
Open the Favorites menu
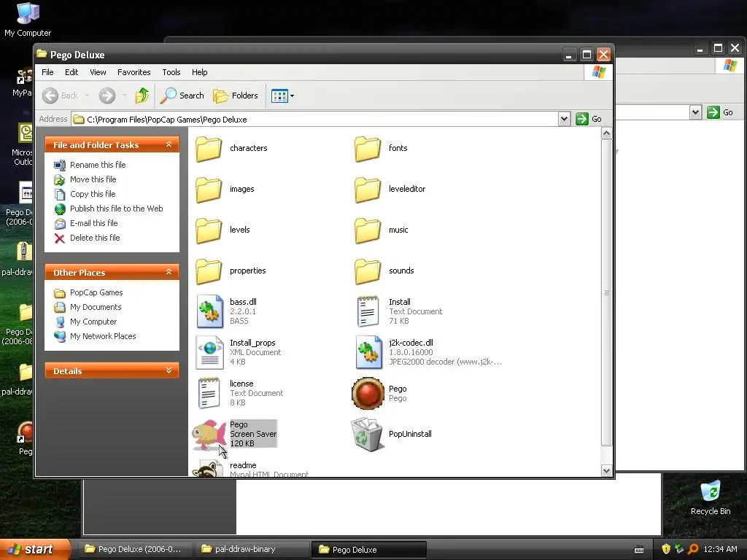(x=134, y=72)
